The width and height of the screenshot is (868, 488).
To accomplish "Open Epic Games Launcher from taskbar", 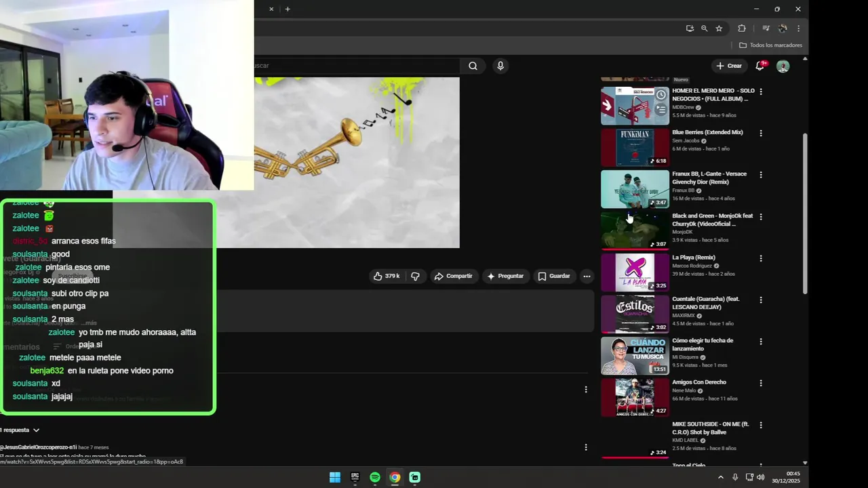I will (355, 477).
